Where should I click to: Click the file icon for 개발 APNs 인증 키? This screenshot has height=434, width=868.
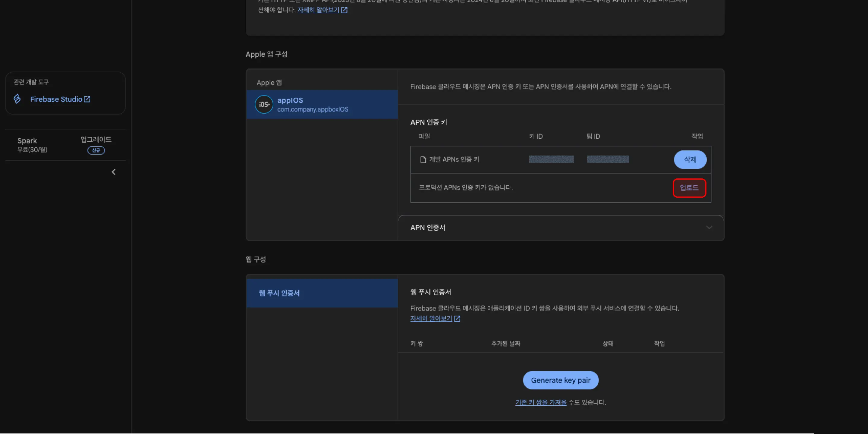[423, 159]
